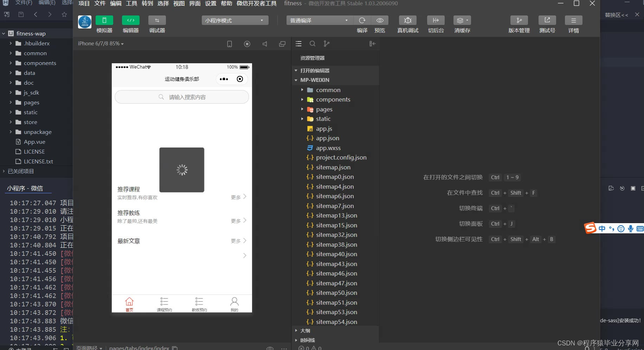Toggle the 编辑器 editor panel button
644x350 pixels.
tap(131, 20)
